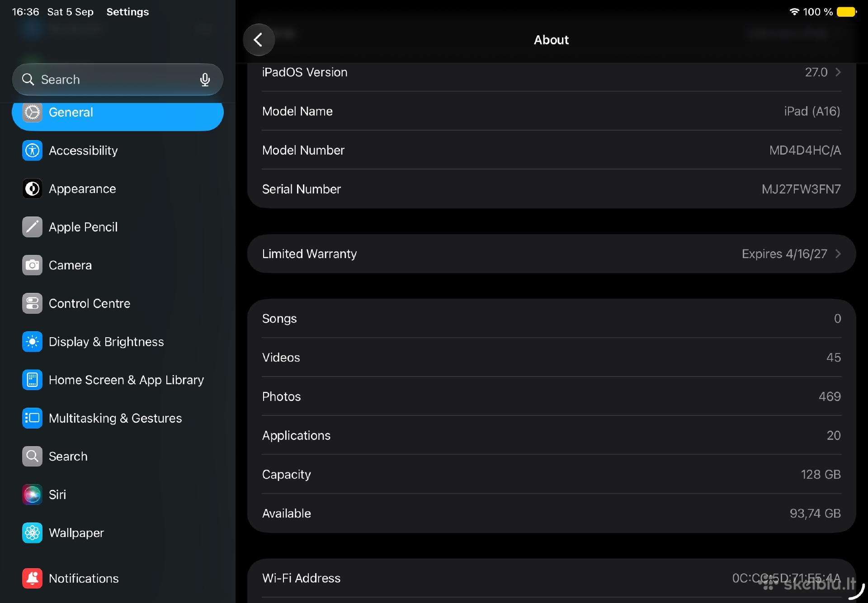Tap the Accessibility icon

coord(32,151)
